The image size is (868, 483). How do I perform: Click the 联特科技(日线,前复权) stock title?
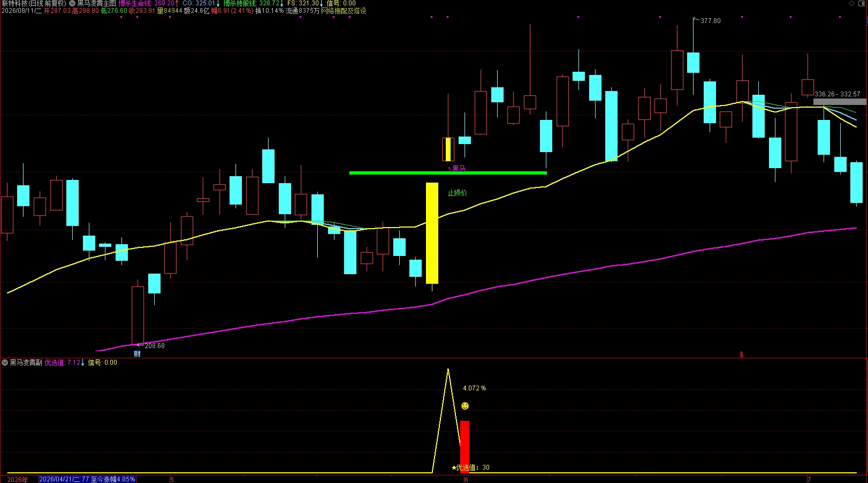(34, 3)
